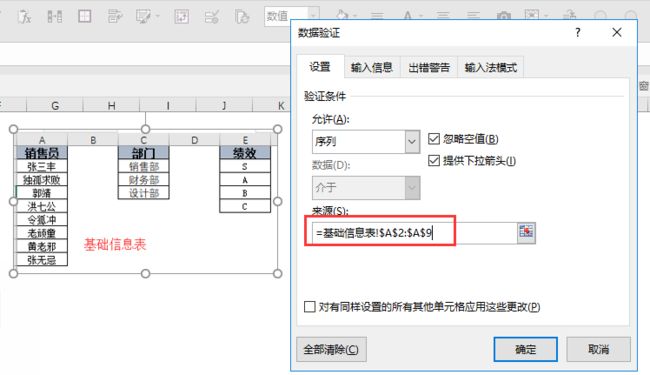
Task: Click the borders grid toolbar icon
Action: tap(85, 17)
